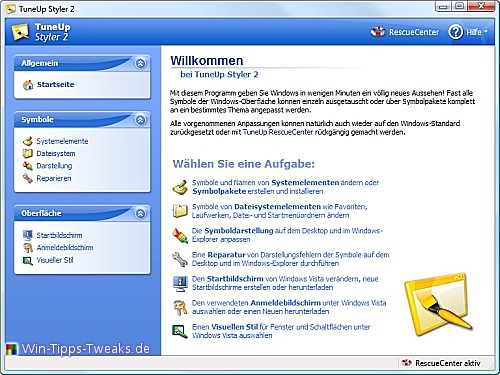Viewport: 500px width, 375px height.
Task: Click the Reparieren wrench icon in the sidebar
Action: pos(28,178)
